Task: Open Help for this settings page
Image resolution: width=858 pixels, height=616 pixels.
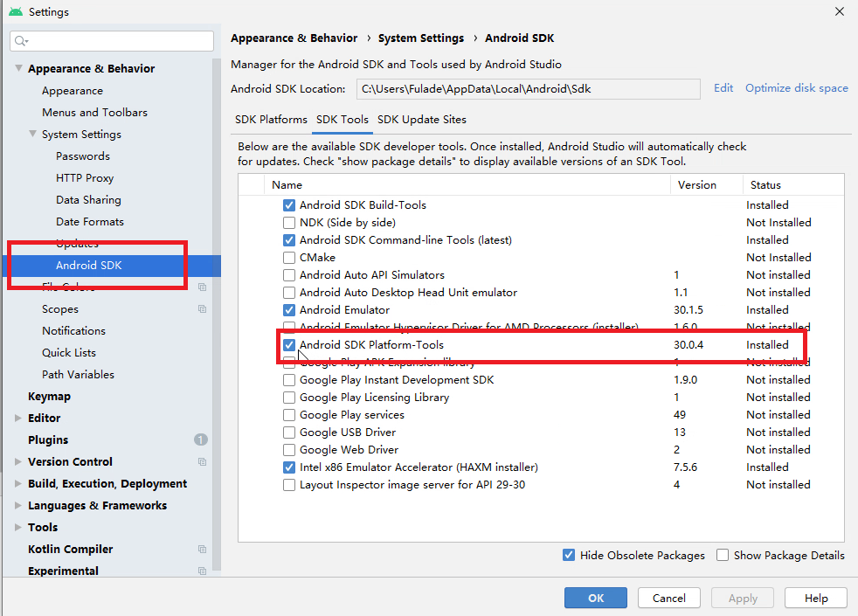Action: point(815,598)
